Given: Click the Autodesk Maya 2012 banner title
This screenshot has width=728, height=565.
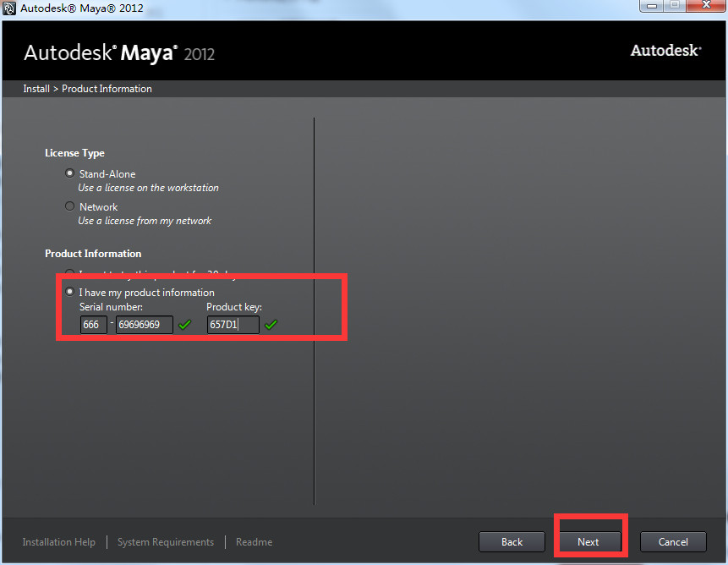Looking at the screenshot, I should coord(119,53).
